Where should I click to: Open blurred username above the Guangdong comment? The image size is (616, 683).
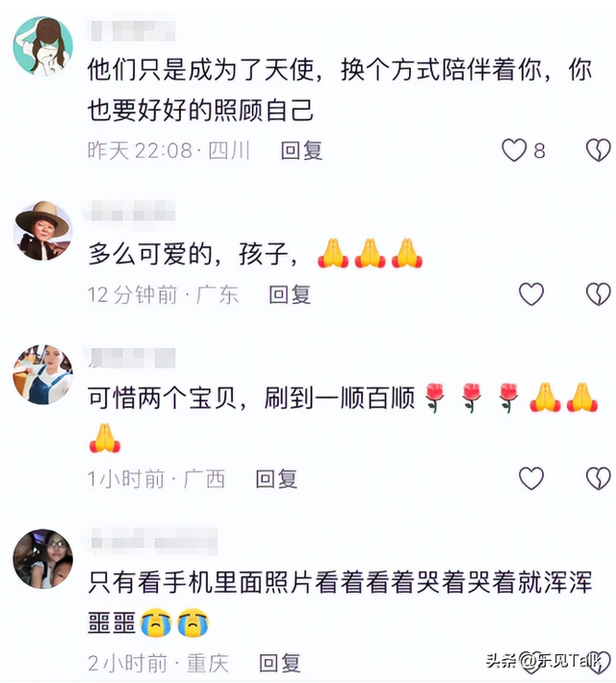point(132,211)
